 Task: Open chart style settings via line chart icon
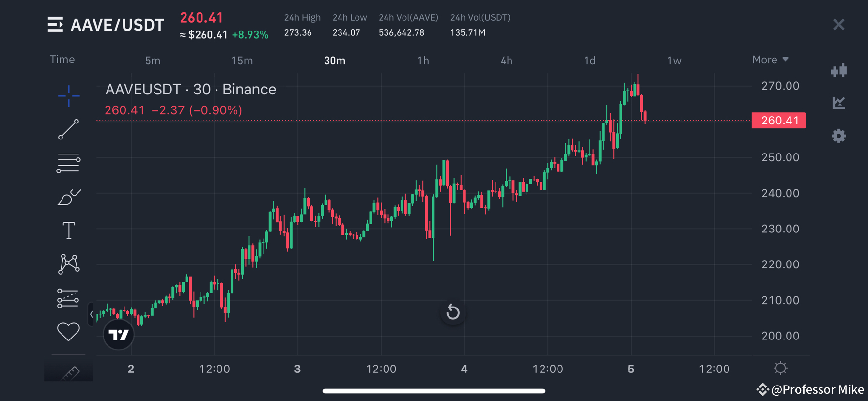839,103
